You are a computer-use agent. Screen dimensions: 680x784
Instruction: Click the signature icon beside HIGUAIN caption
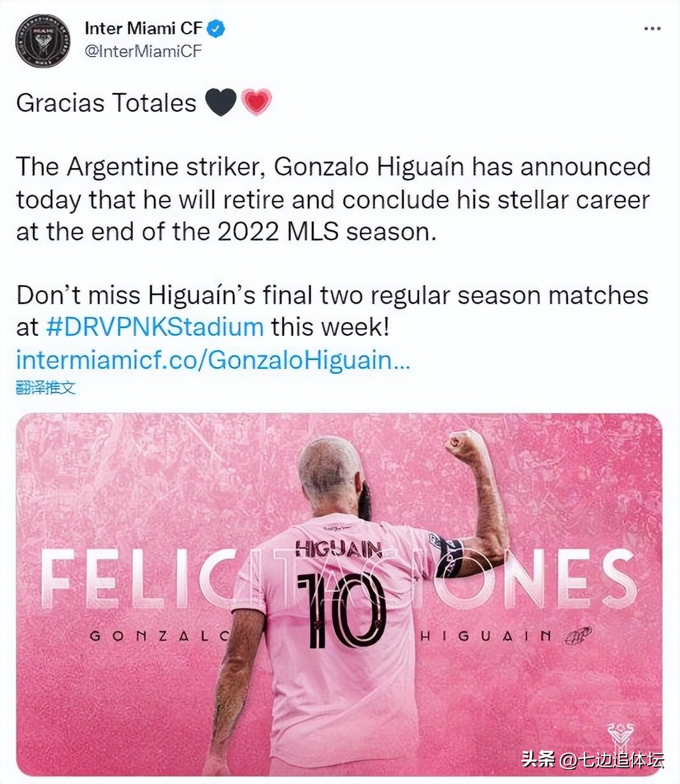[x=577, y=635]
